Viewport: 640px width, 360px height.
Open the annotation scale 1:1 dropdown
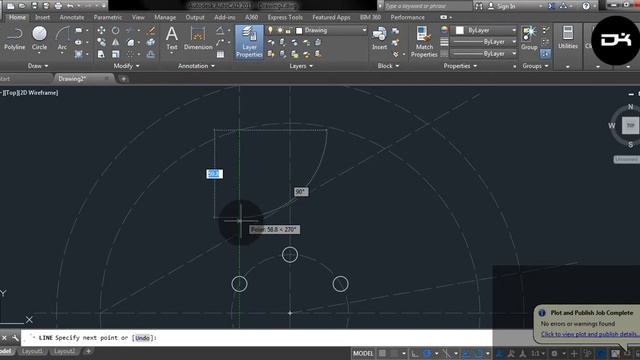538,353
